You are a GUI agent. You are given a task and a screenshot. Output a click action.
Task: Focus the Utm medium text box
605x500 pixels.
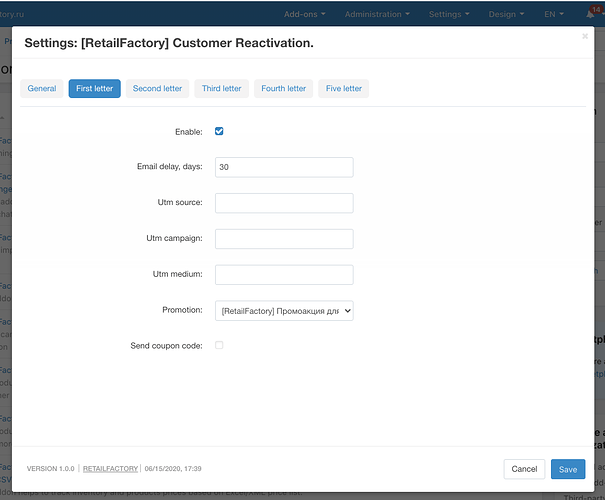[x=284, y=275]
